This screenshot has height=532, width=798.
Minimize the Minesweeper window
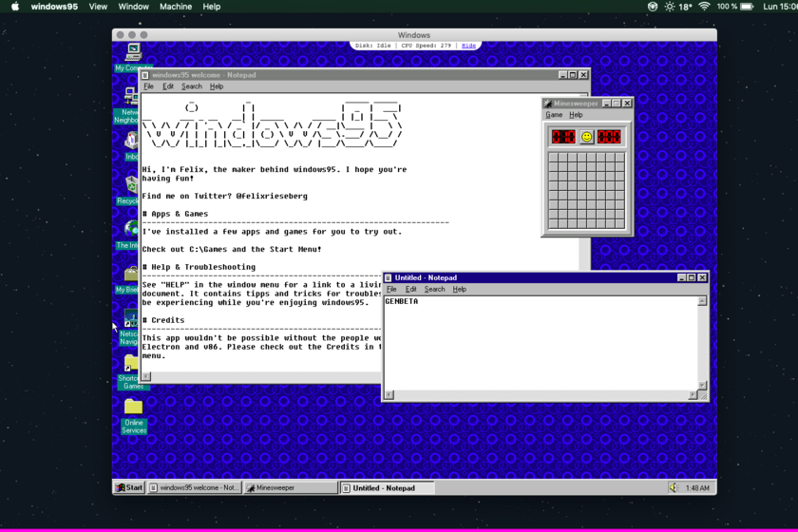point(607,104)
